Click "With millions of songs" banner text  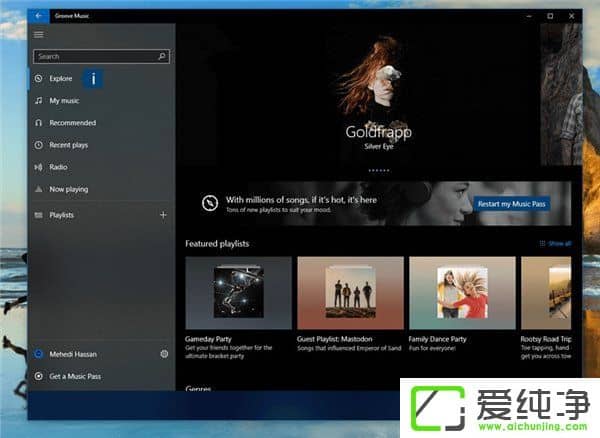301,200
